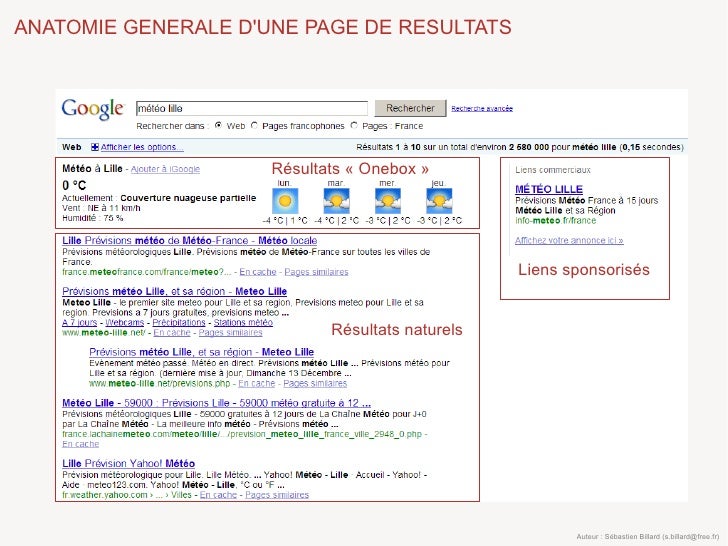Open the Recherche avancée link

pyautogui.click(x=482, y=109)
